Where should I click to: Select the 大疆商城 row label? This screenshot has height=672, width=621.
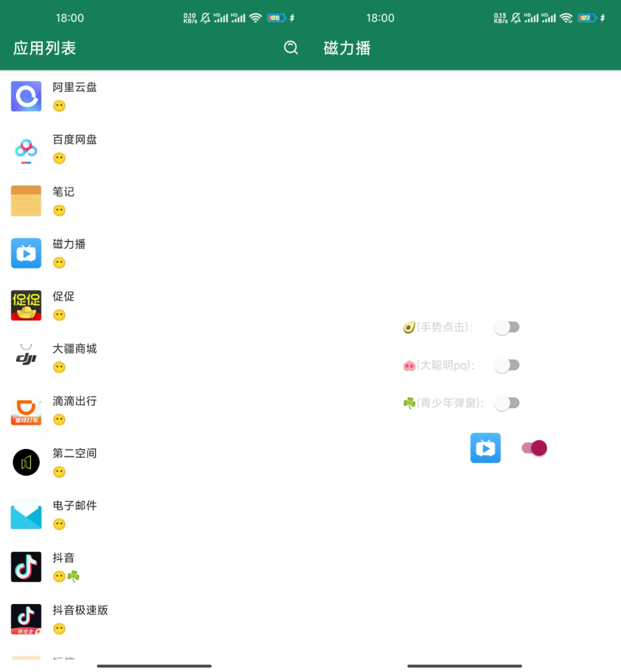coord(75,348)
